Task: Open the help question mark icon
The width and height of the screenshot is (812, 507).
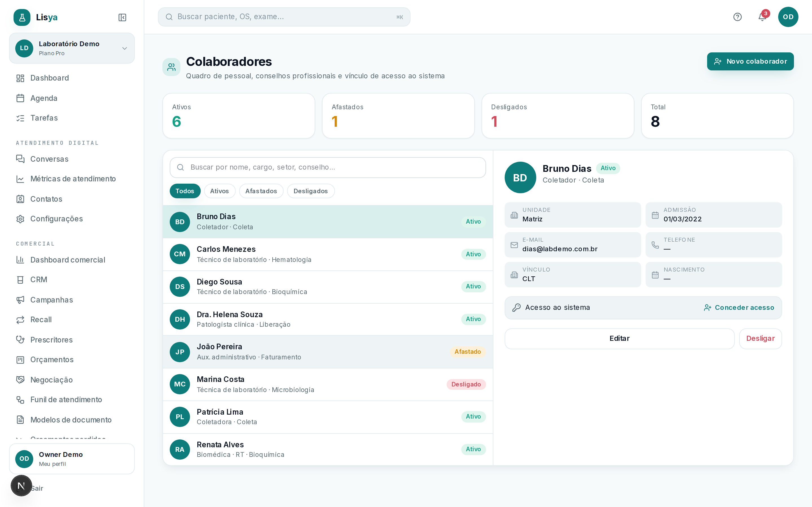Action: tap(737, 17)
